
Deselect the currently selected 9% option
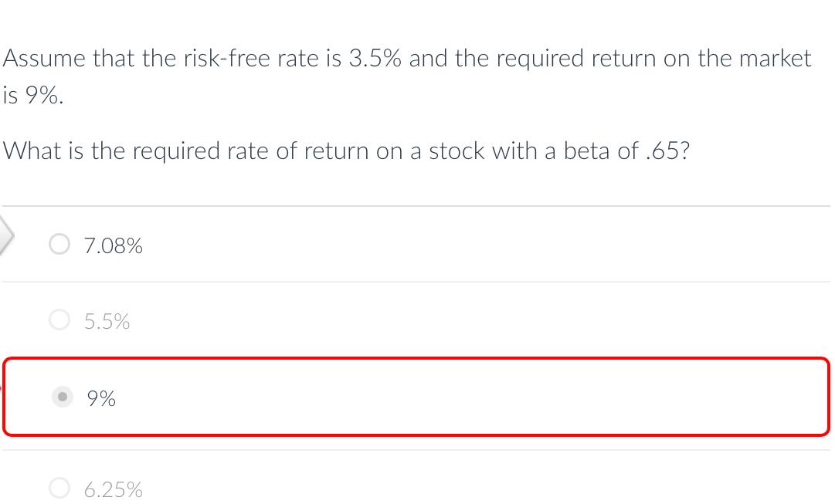pyautogui.click(x=62, y=397)
